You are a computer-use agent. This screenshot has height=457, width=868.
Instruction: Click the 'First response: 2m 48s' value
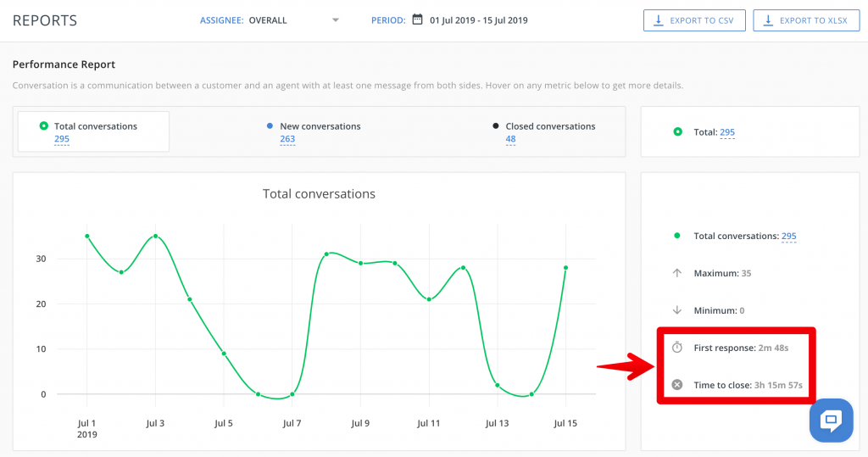click(x=773, y=348)
